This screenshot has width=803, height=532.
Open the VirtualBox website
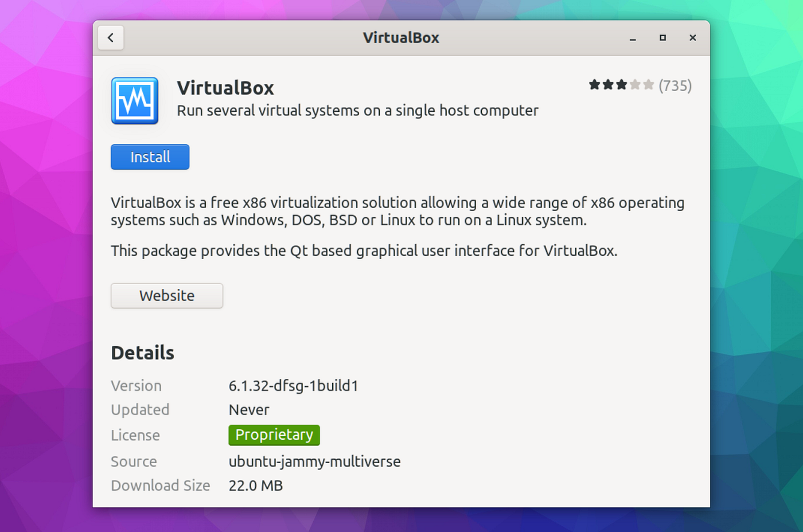coord(166,295)
